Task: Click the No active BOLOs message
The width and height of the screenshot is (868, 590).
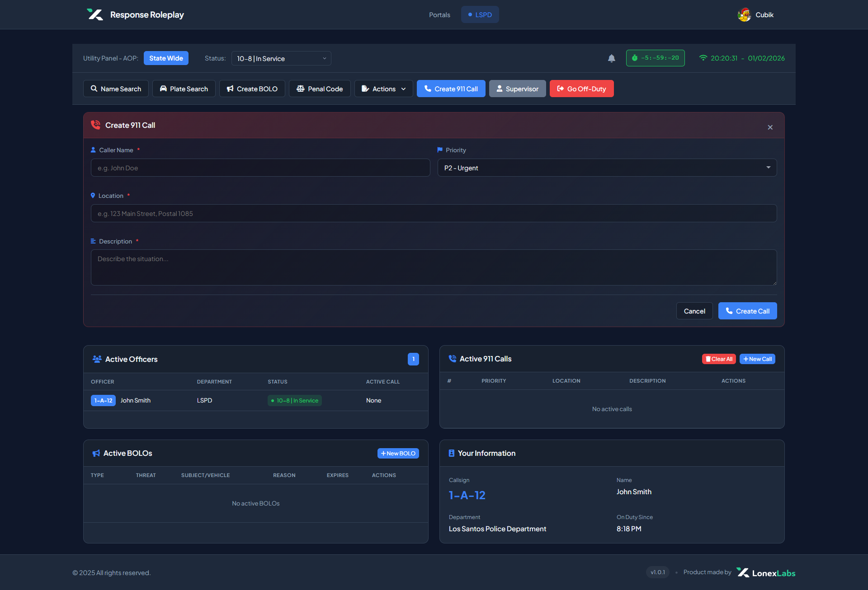Action: coord(256,503)
